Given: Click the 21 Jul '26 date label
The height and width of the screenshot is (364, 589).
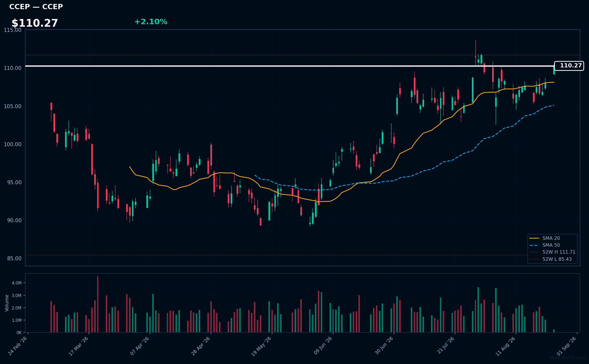Looking at the screenshot, I should [x=446, y=345].
